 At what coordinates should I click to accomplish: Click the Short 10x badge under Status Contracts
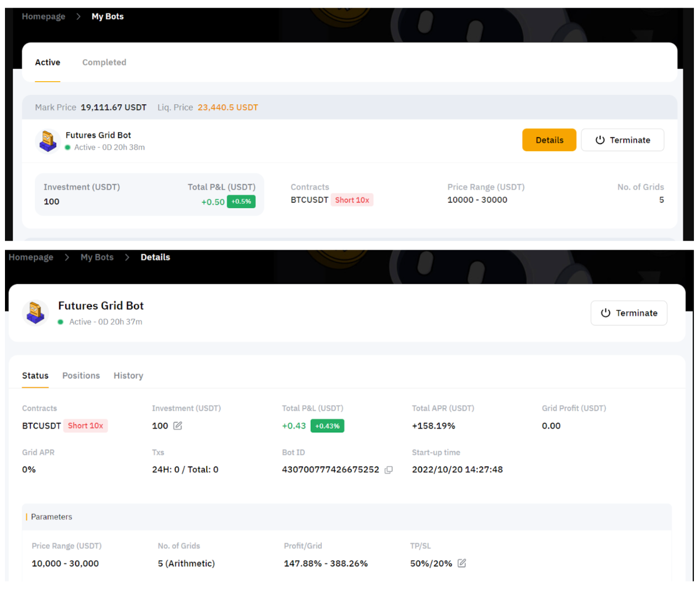click(86, 426)
